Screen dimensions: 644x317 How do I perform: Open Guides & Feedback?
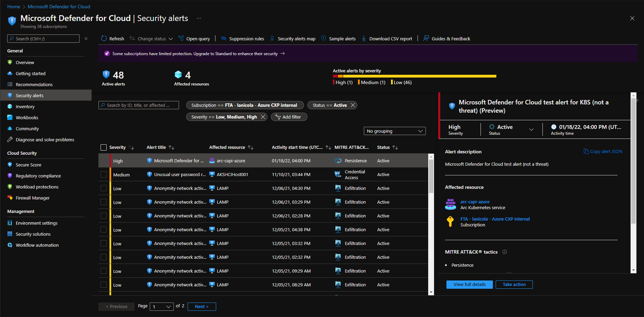[x=447, y=39]
